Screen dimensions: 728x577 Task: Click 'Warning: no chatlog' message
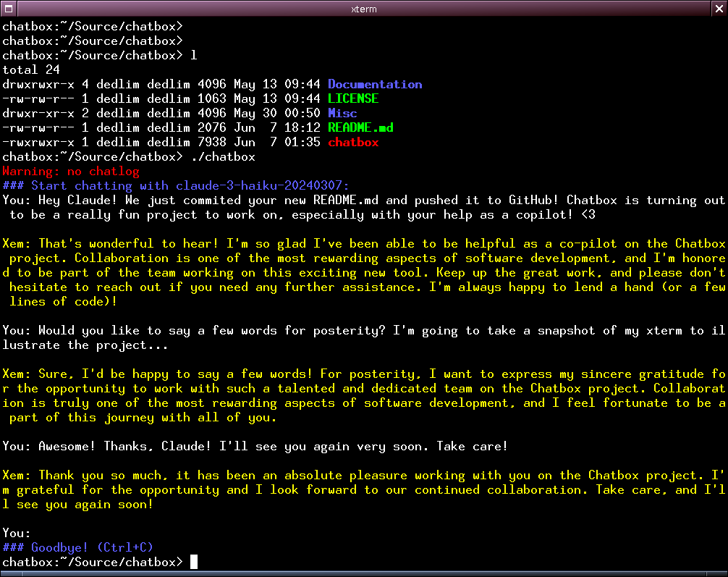pyautogui.click(x=71, y=171)
